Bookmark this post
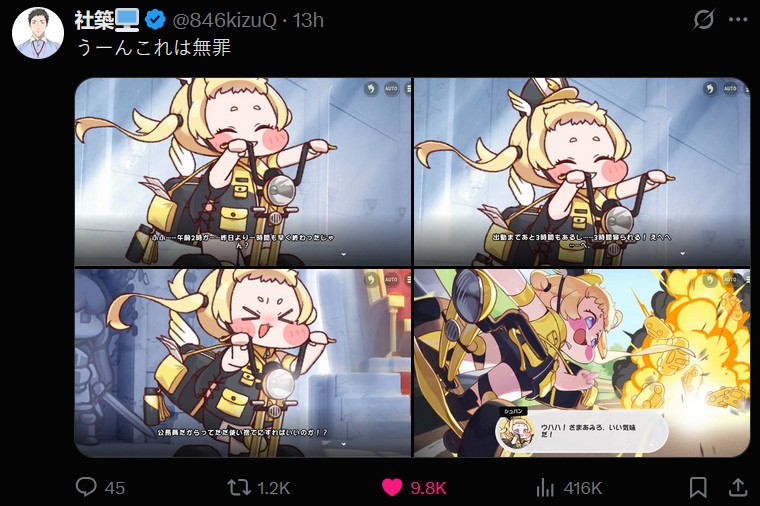 coord(698,487)
